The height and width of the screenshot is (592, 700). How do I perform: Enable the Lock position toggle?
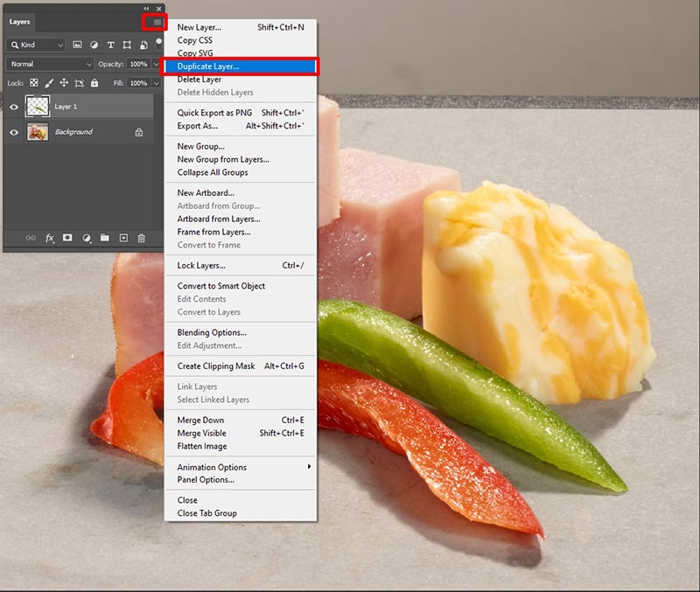click(65, 83)
